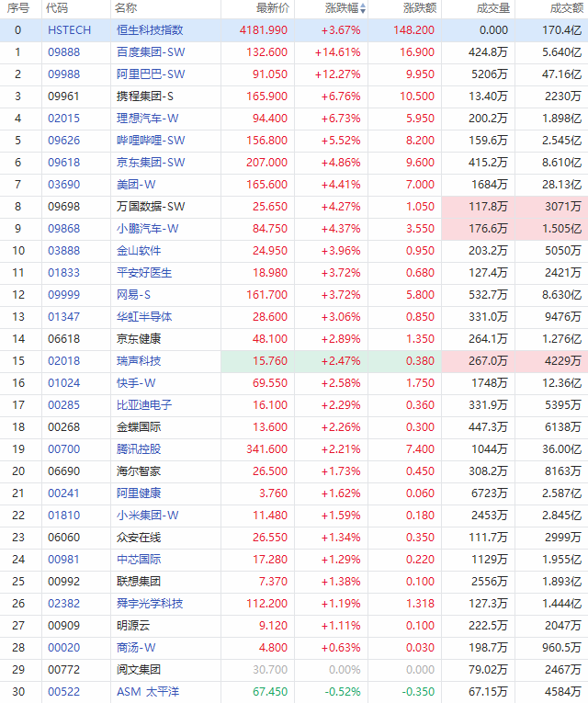Select 联想集团 row name

139,581
